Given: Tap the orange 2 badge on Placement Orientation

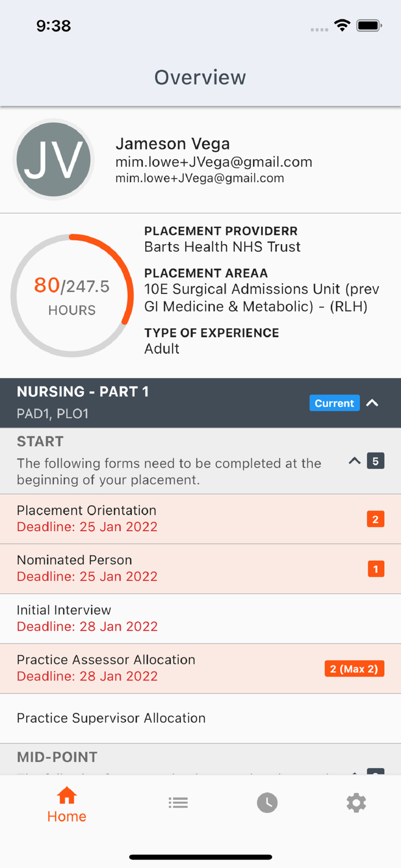Looking at the screenshot, I should coord(376,519).
